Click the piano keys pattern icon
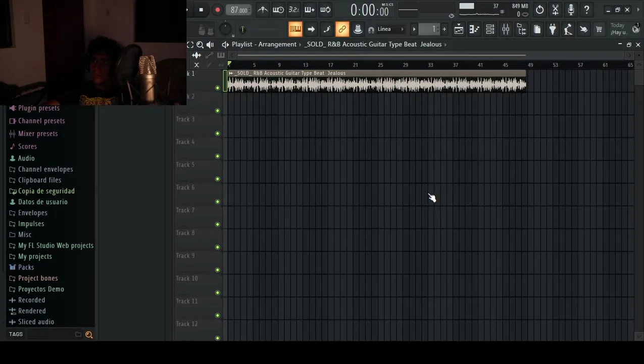 pos(221,55)
